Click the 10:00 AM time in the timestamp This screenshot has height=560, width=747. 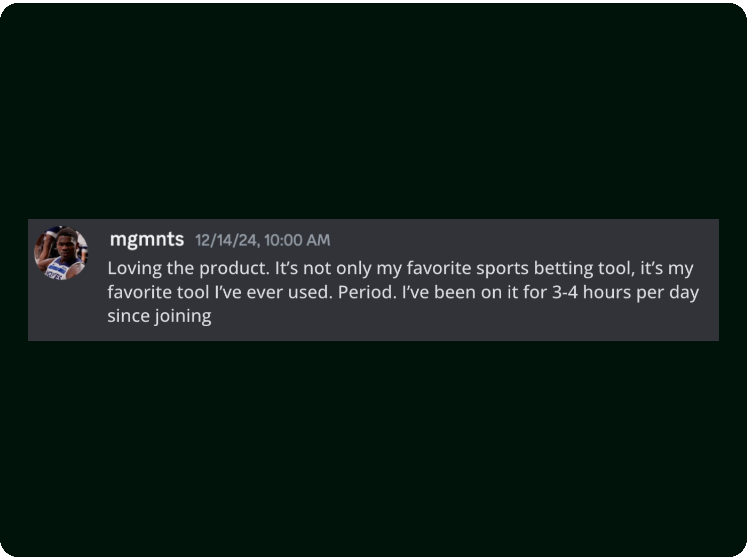297,240
